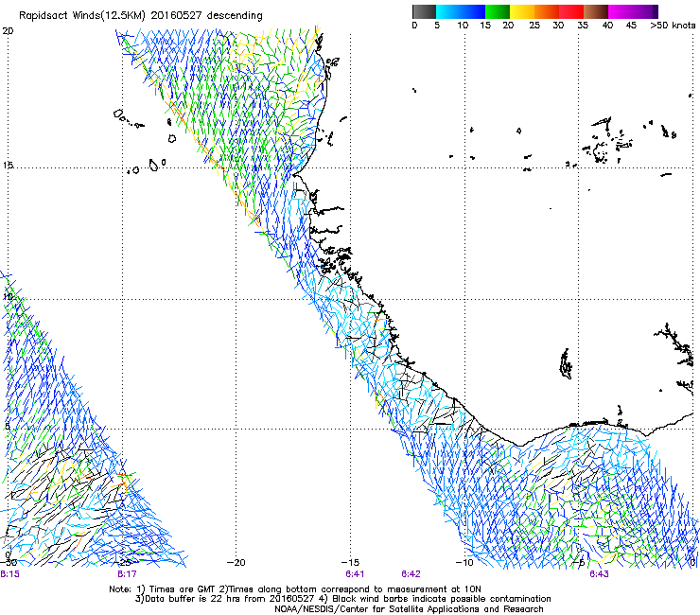This screenshot has width=700, height=615.
Task: Select the orange 25–30 knots color bar segment
Action: coord(547,11)
